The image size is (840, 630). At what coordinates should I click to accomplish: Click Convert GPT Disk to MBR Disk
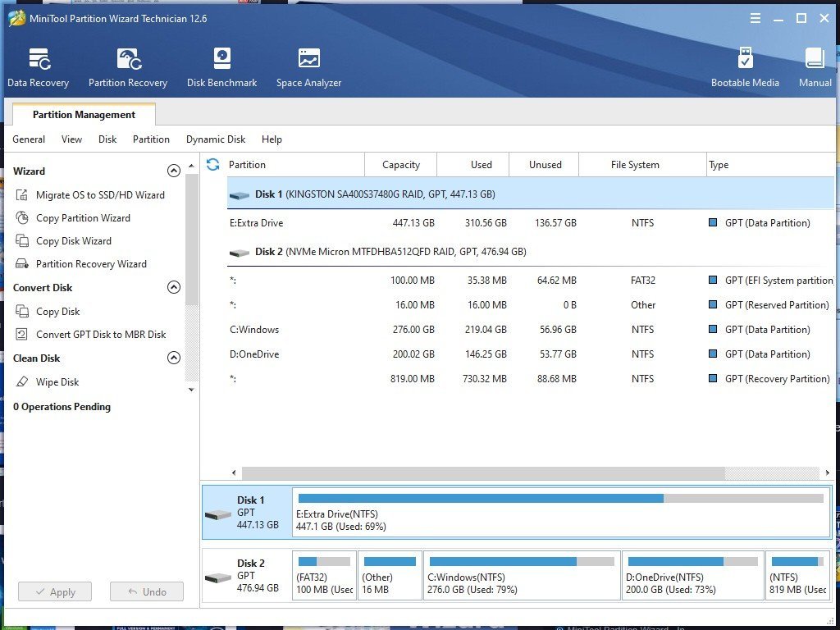point(101,335)
